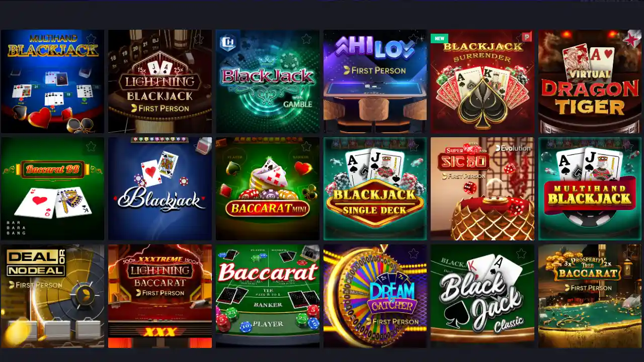
Task: Click the NEW badge on Blackjack Surrender
Action: (x=439, y=39)
